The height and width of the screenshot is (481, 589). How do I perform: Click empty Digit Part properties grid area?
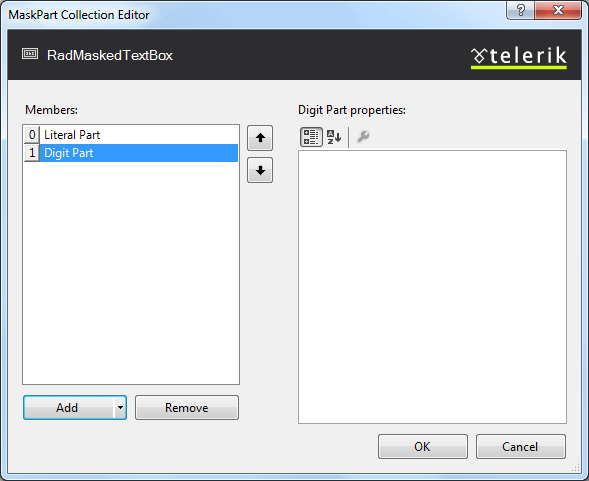[x=432, y=287]
